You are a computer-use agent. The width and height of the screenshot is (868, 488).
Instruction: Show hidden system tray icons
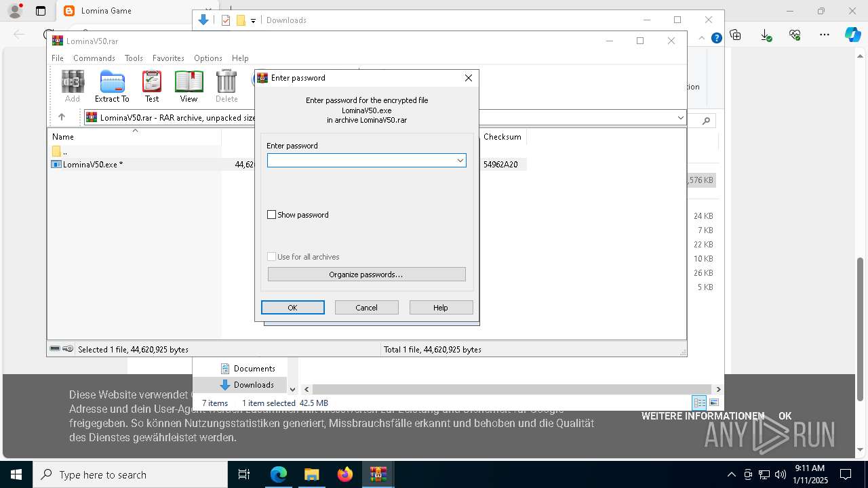[731, 474]
